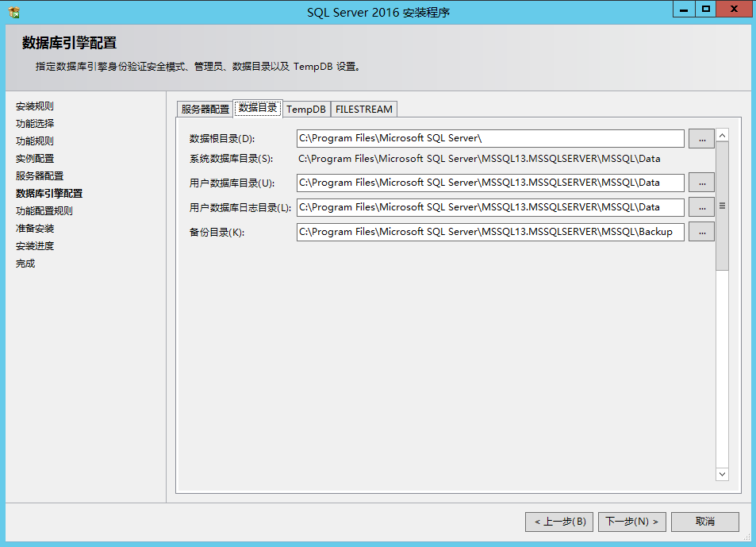The image size is (756, 547).
Task: Switch to the 服务器配置 tab
Action: pos(205,109)
